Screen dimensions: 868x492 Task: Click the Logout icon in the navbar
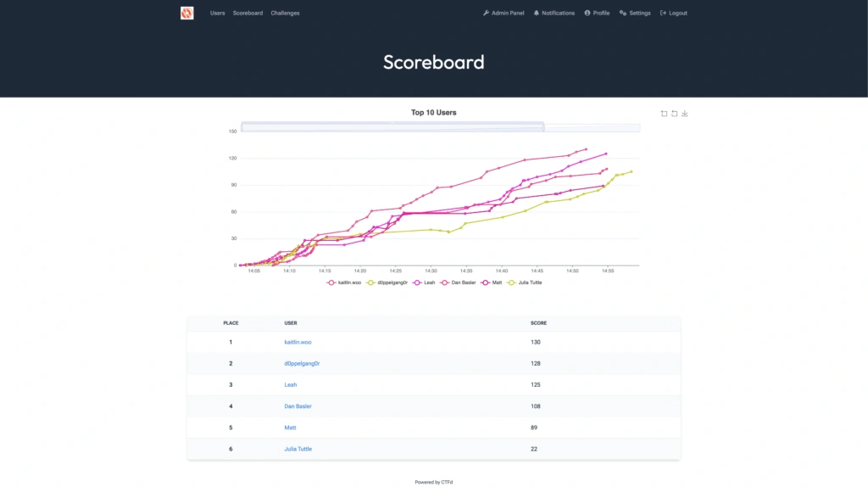pyautogui.click(x=662, y=13)
